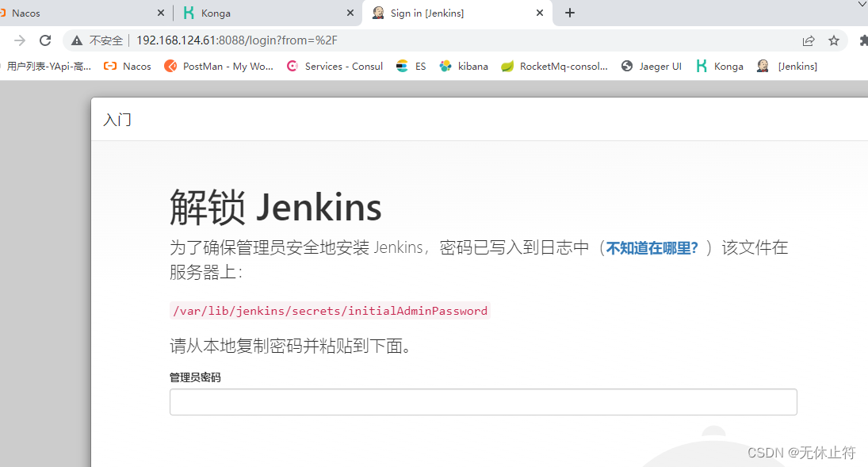Open the ES bookmark
Viewport: 868px width, 467px height.
(411, 67)
